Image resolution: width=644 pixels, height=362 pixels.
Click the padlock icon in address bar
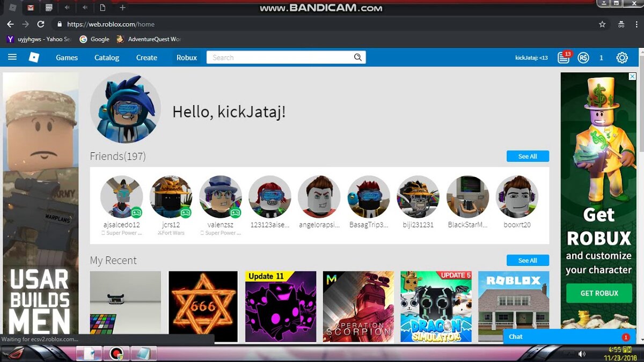coord(60,24)
